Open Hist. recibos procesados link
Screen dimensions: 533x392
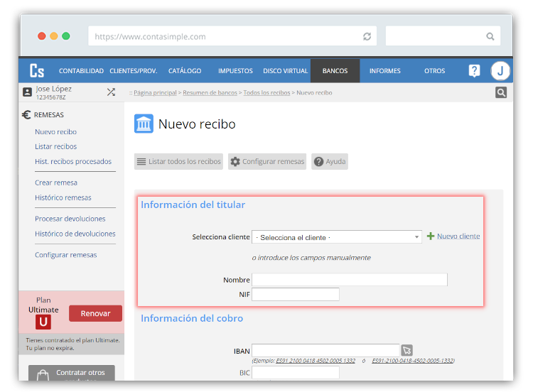point(73,161)
